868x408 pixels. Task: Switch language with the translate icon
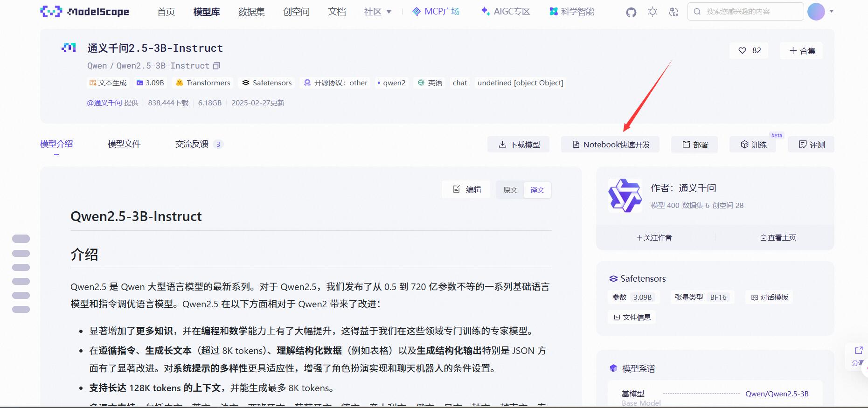(x=674, y=12)
